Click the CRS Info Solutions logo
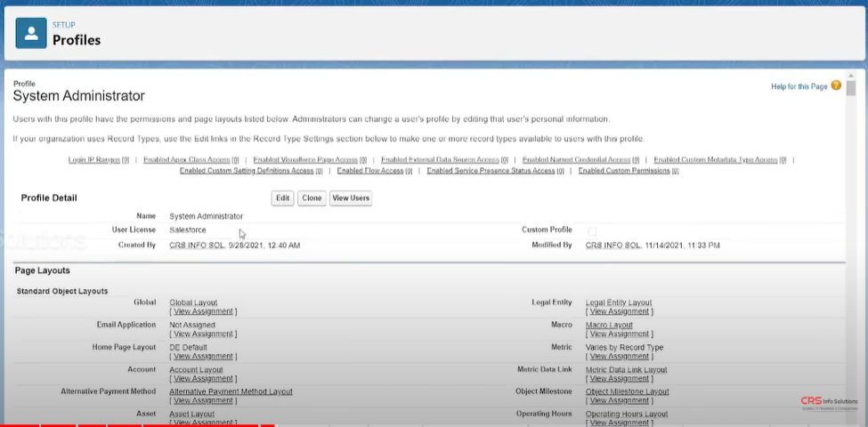 (x=829, y=403)
